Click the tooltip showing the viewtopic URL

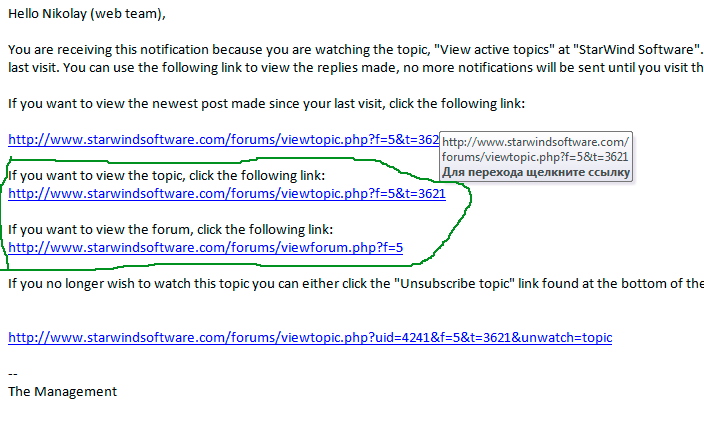coord(536,157)
